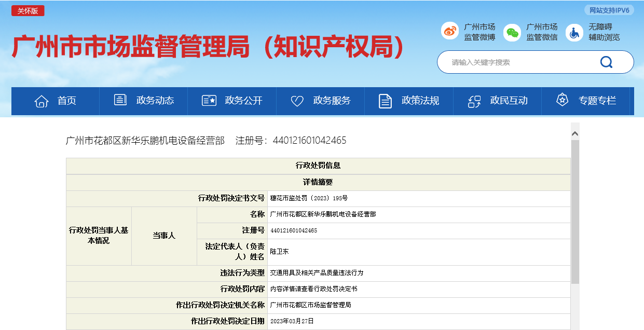Open the 政务动态 navigation tab
This screenshot has height=330, width=644.
coord(144,101)
